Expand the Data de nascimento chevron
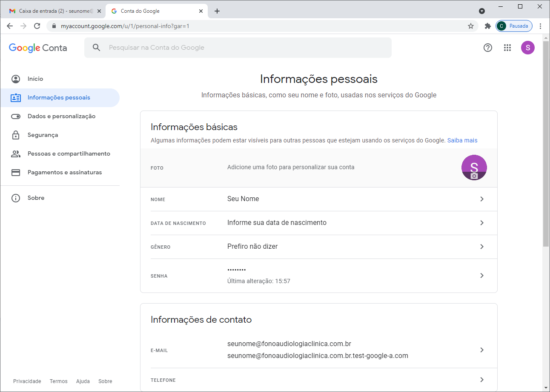 (482, 223)
